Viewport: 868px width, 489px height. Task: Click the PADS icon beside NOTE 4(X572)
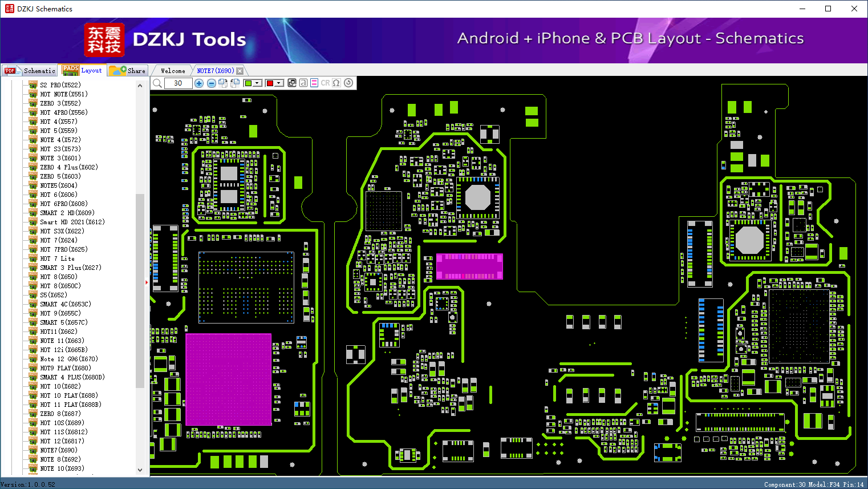[x=33, y=140]
